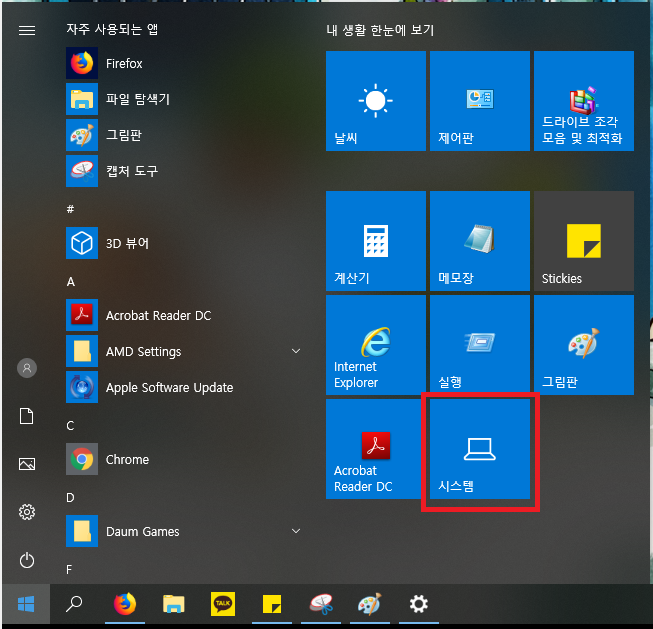The height and width of the screenshot is (629, 653).
Task: Open the Documents icon in the sidebar
Action: pos(27,416)
